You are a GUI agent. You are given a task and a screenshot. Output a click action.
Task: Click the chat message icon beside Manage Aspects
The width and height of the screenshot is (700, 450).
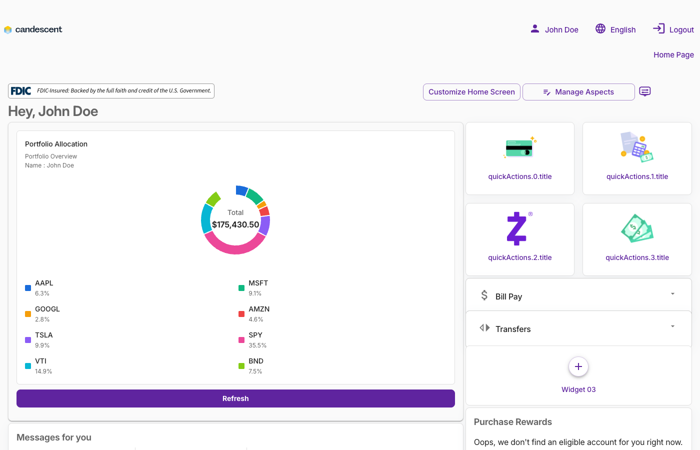[x=645, y=92]
